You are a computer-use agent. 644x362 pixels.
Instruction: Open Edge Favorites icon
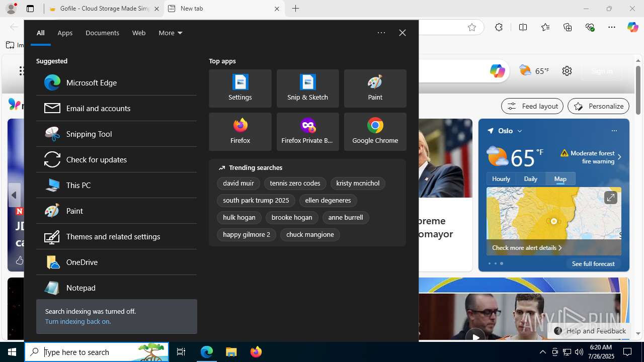(545, 27)
